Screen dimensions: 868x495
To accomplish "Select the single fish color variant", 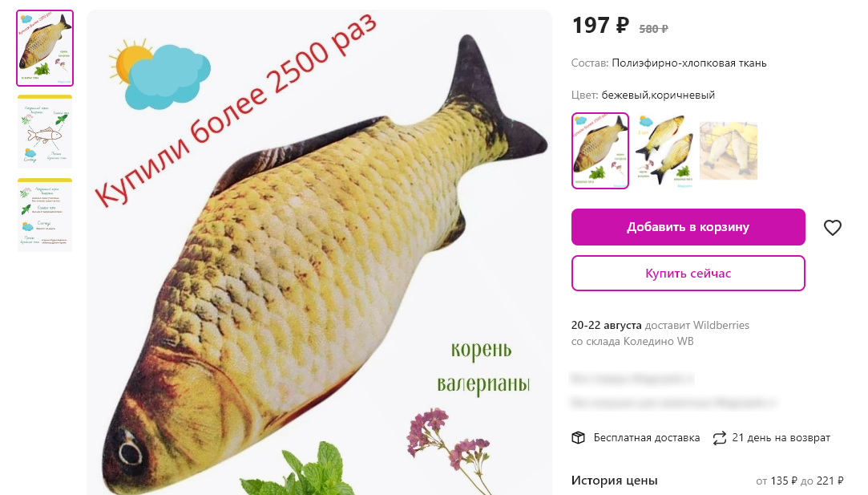I will click(x=600, y=151).
